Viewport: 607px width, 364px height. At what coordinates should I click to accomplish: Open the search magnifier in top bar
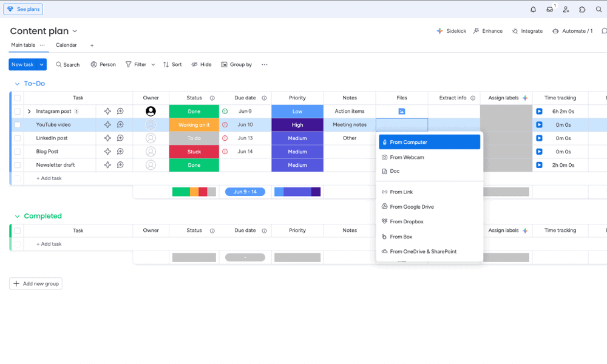599,9
